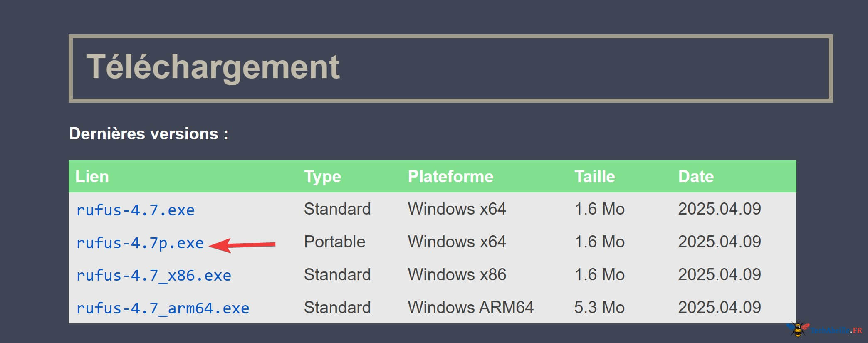Click Windows x64 in rufus-4.7.exe row

[x=457, y=209]
